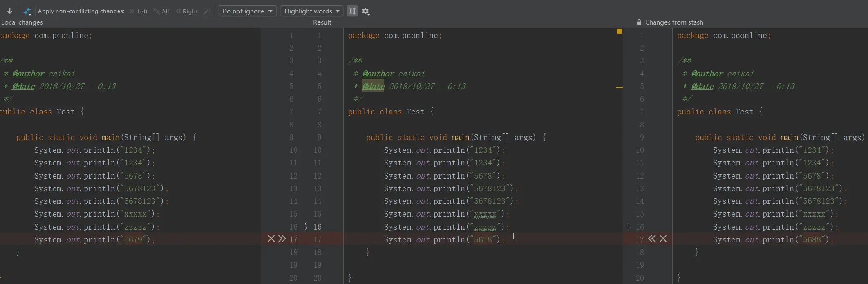
Task: Click println("5678123") on Result line 13
Action: tap(451, 188)
